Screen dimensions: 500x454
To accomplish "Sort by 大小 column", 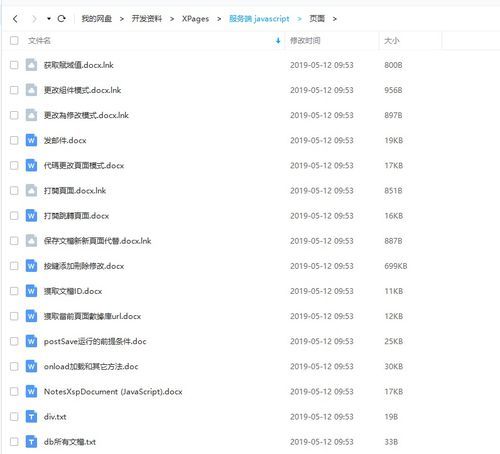I will 392,41.
